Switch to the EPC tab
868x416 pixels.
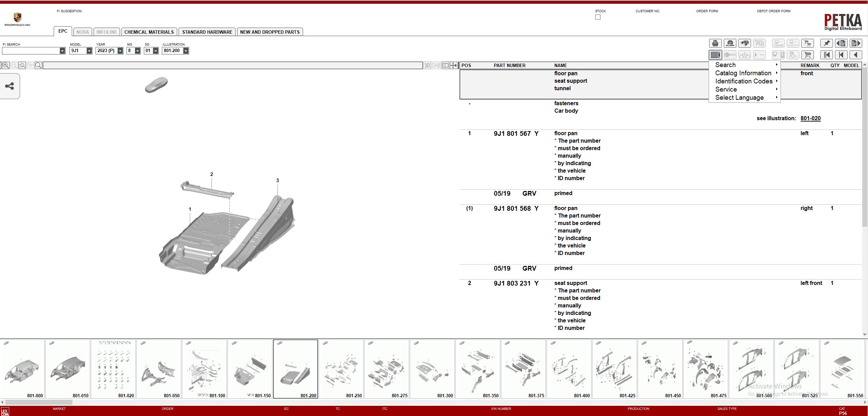pyautogui.click(x=63, y=31)
